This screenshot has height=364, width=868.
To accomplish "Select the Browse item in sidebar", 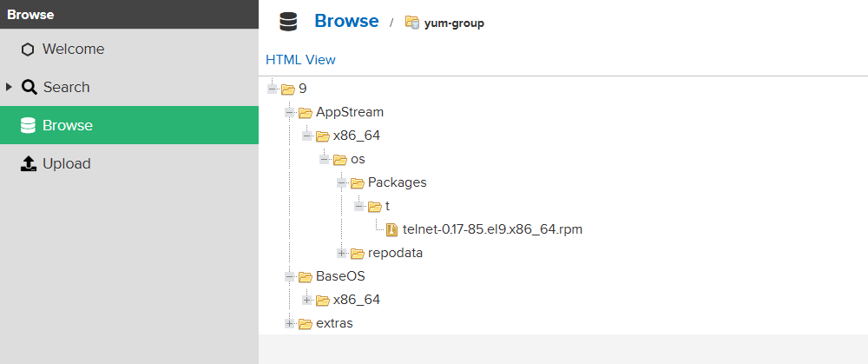I will click(x=129, y=125).
